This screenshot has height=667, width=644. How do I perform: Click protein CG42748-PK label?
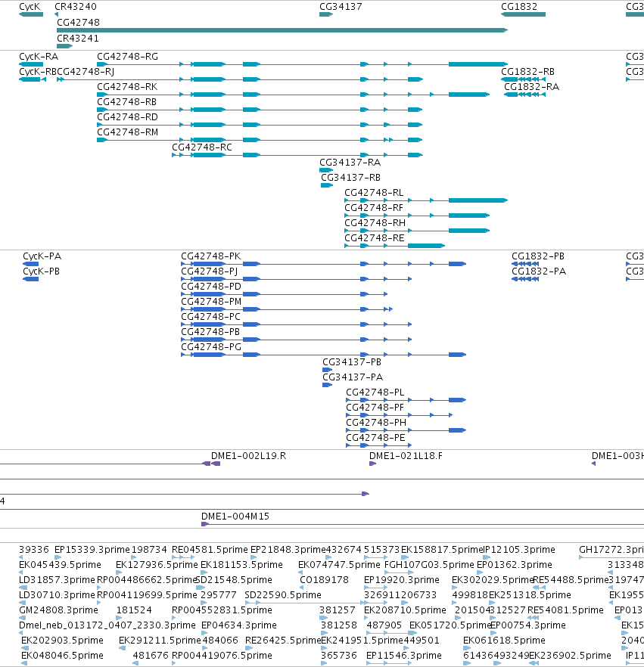211,256
